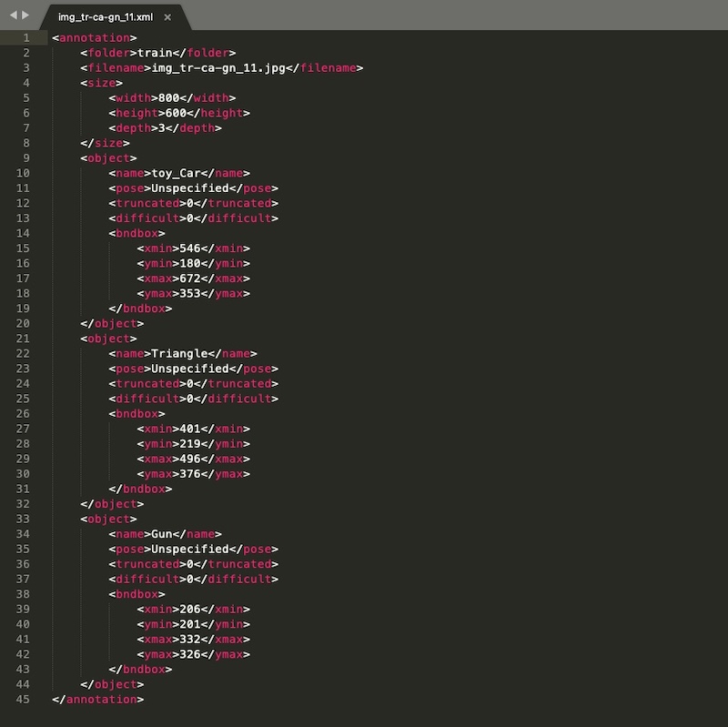Image resolution: width=728 pixels, height=727 pixels.
Task: Click the pose Unspecified code on line 11
Action: [194, 188]
